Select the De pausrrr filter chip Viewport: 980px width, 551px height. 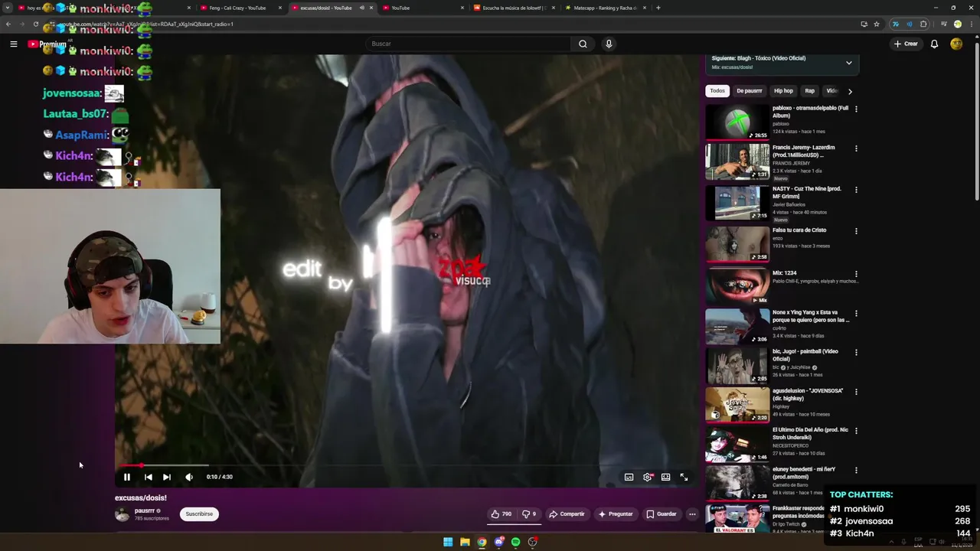point(750,91)
